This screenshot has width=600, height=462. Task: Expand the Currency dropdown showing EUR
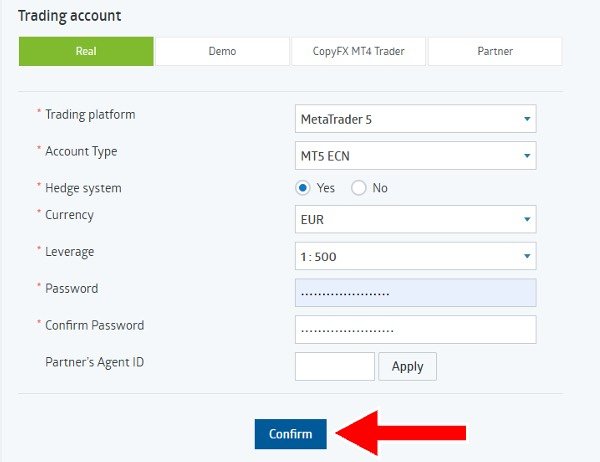pyautogui.click(x=415, y=219)
